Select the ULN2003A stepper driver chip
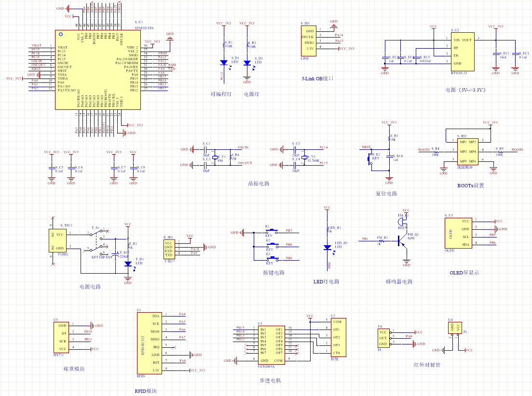The width and height of the screenshot is (532, 396). 271,345
